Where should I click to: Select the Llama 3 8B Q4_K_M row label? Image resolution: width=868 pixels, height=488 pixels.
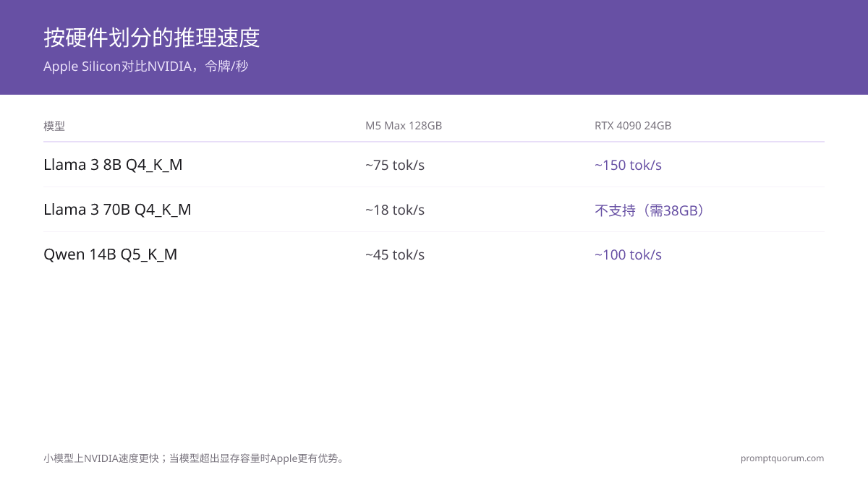[x=113, y=165]
